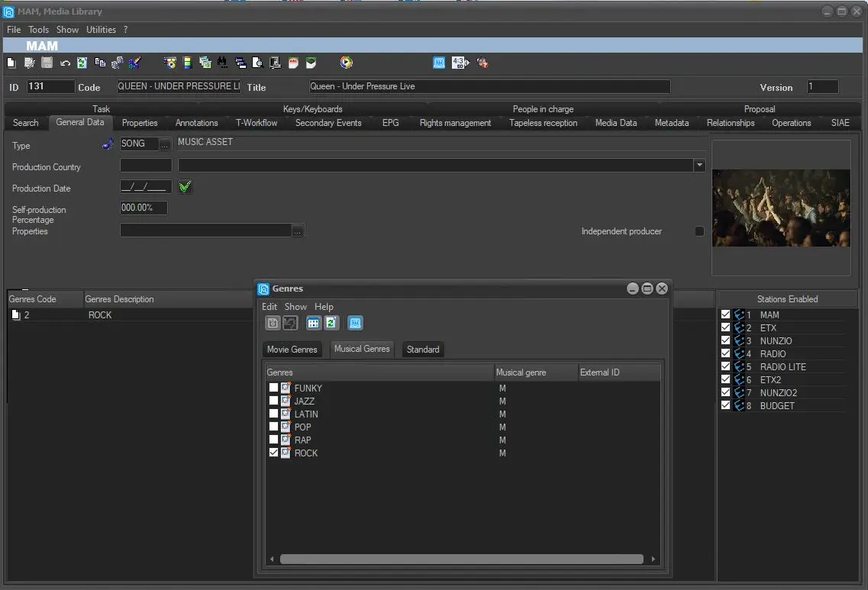This screenshot has height=590, width=868.
Task: Expand the Production Country dropdown
Action: pos(699,165)
